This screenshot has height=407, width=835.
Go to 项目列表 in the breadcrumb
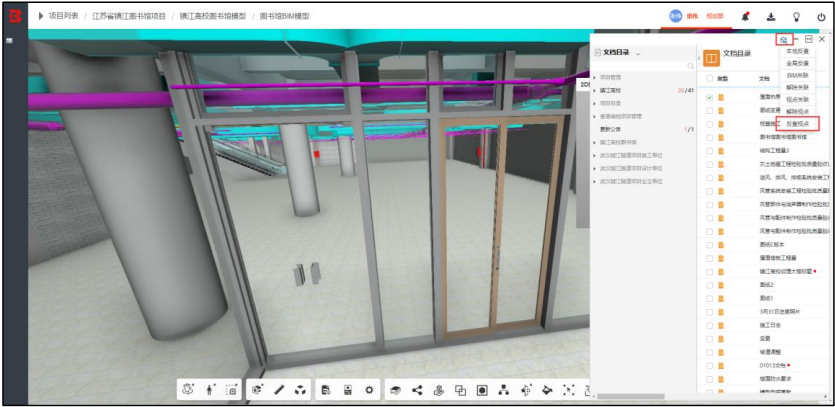tap(63, 16)
